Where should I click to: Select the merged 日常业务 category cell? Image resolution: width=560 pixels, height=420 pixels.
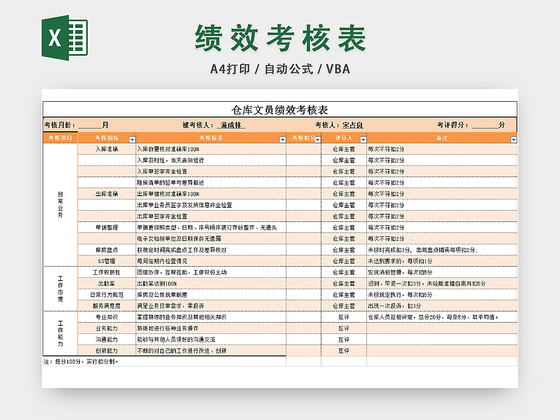click(60, 205)
